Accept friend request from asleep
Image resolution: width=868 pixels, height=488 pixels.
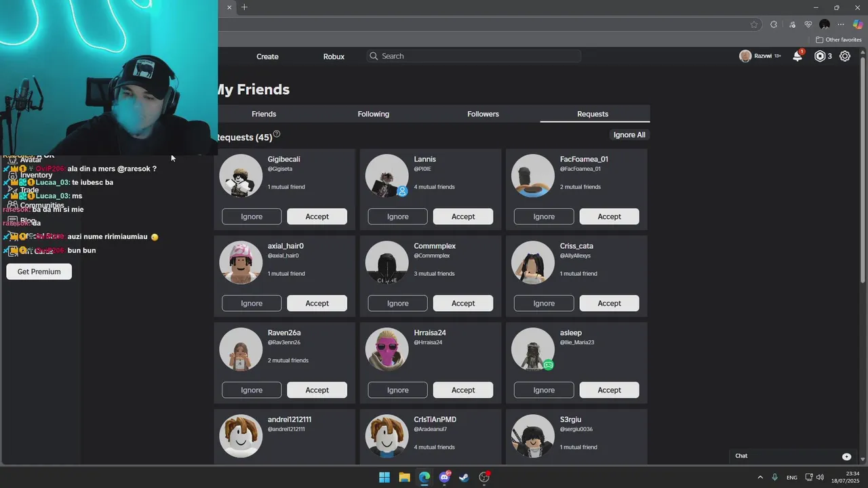click(609, 390)
